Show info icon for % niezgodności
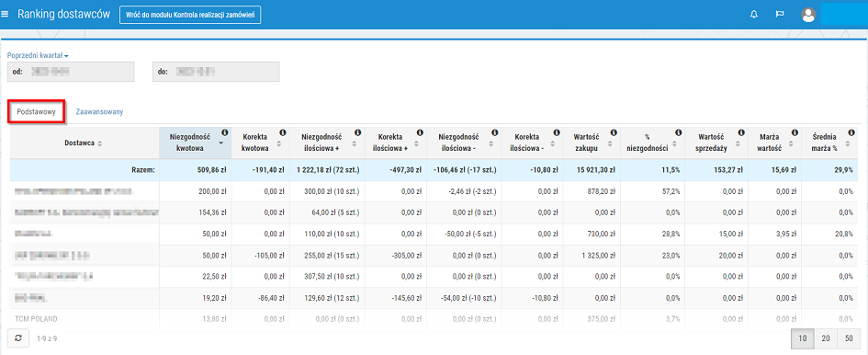Viewport: 868px width, 355px height. coord(678,132)
